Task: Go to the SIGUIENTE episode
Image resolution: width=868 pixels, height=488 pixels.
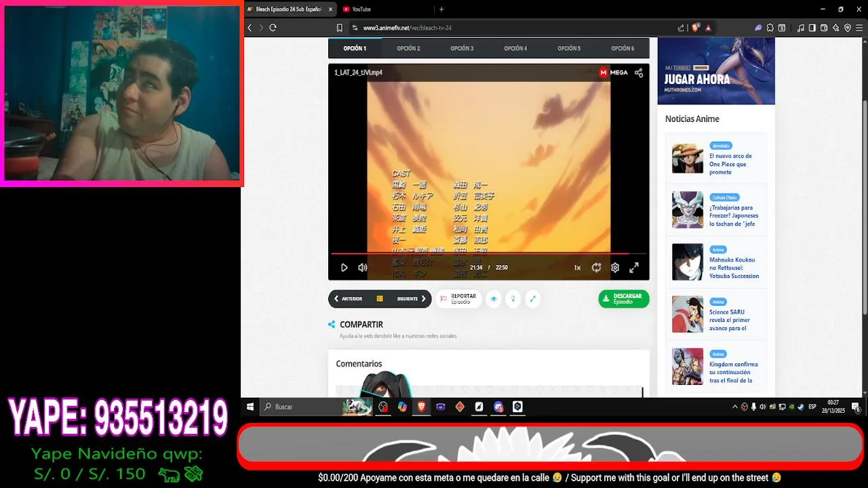Action: pos(412,299)
